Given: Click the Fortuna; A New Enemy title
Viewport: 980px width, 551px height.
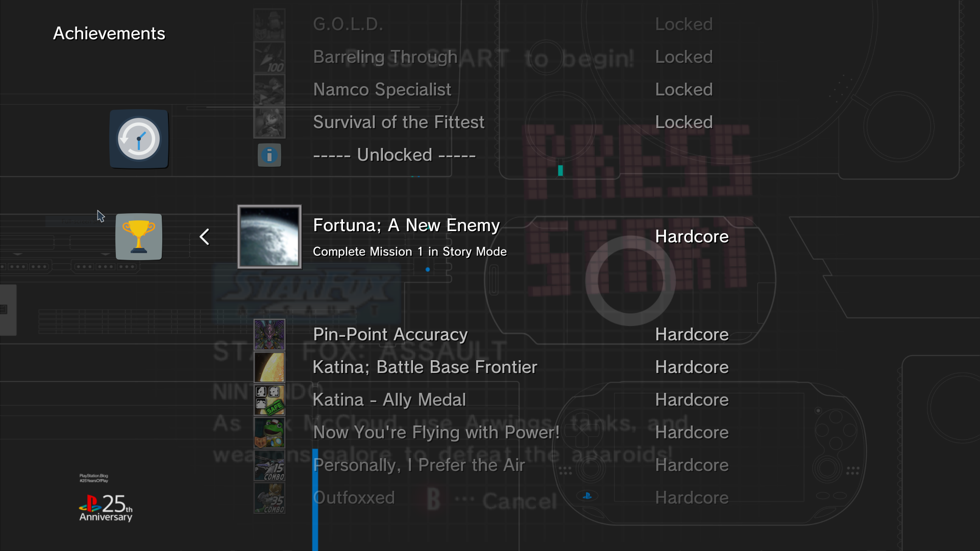Looking at the screenshot, I should point(406,225).
